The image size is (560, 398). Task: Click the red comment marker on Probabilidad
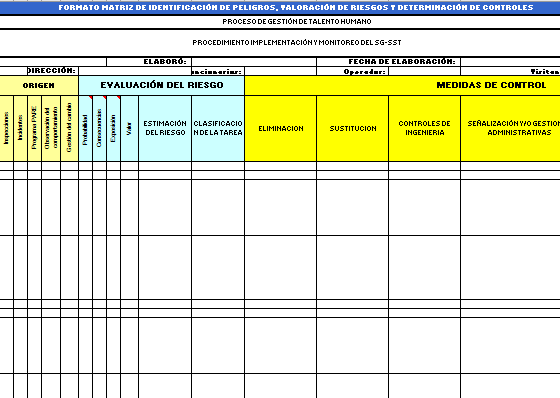(91, 97)
